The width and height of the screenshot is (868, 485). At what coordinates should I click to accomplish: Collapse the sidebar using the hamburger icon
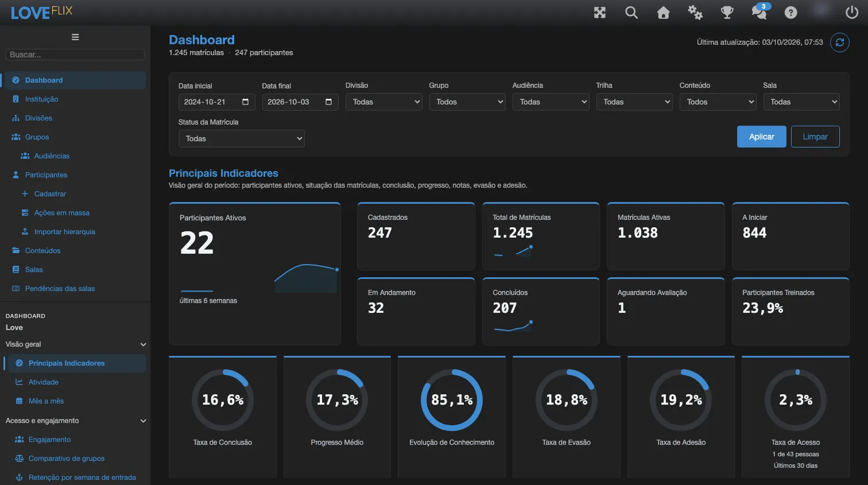(75, 37)
